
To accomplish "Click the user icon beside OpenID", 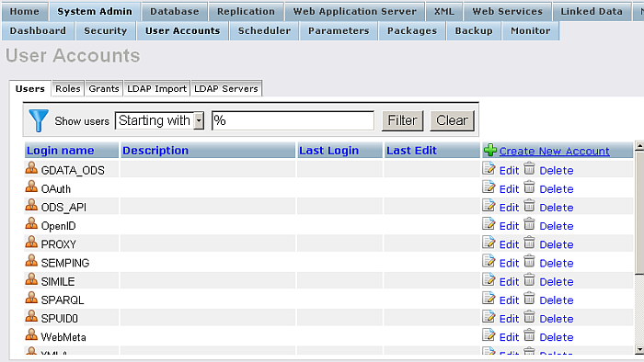I will point(31,223).
